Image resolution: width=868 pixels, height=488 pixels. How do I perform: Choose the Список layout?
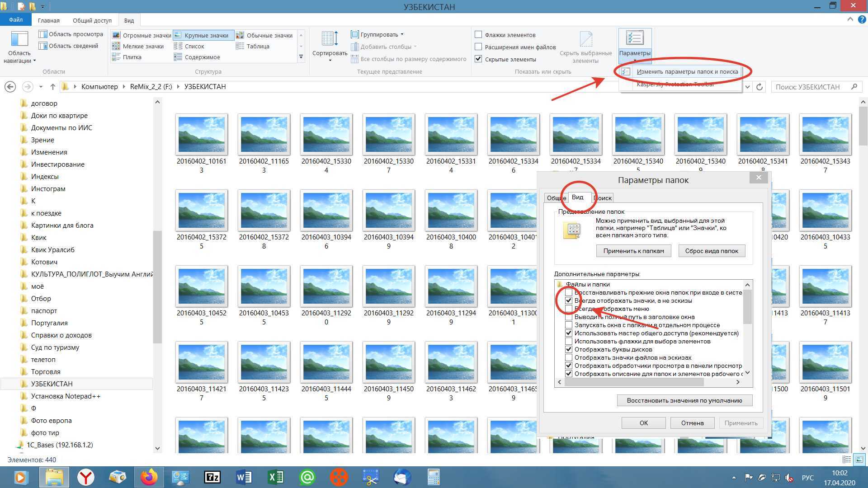tap(189, 46)
